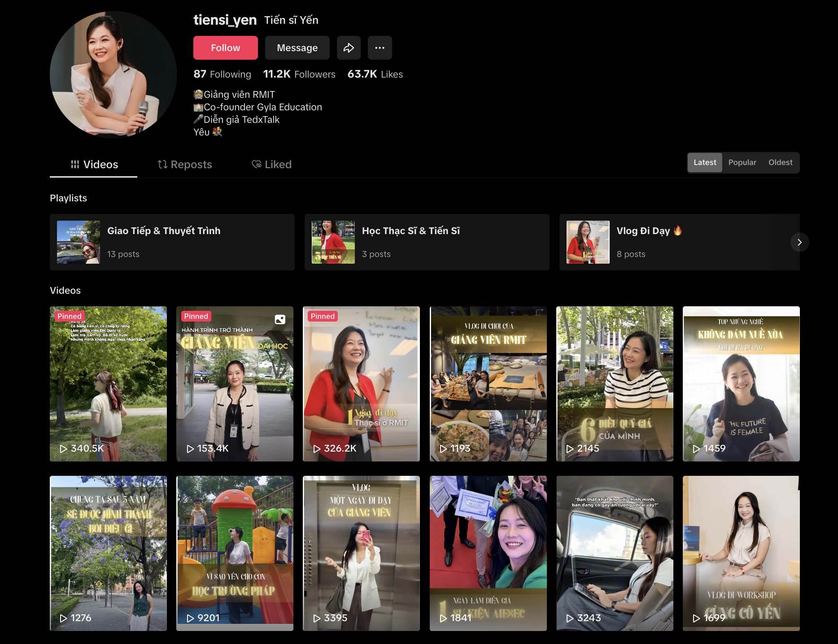Image resolution: width=838 pixels, height=644 pixels.
Task: Click the share arrow icon
Action: click(349, 48)
